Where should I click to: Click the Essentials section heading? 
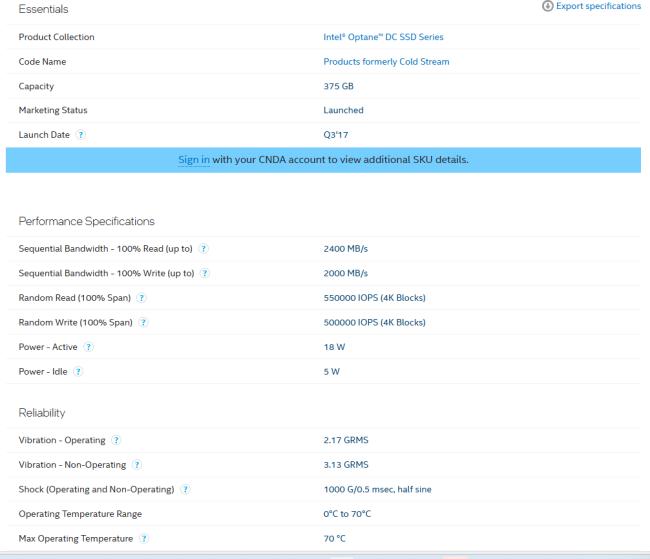coord(45,9)
